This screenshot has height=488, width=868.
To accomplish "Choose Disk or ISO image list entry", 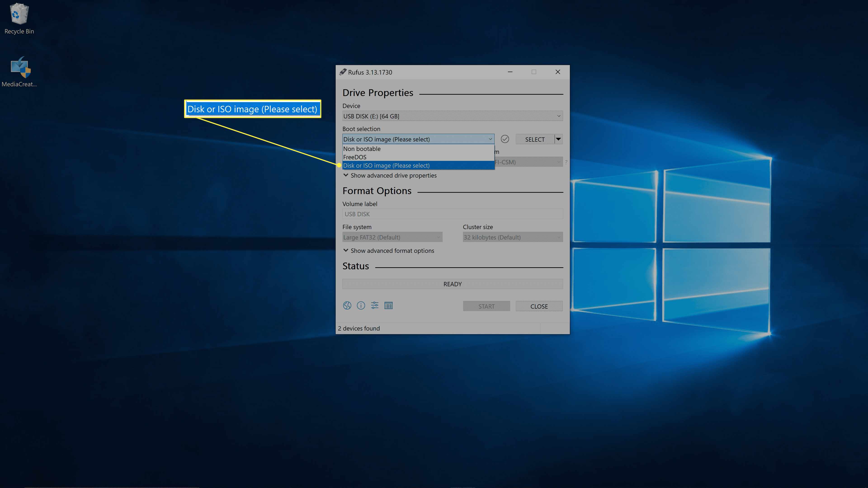I will click(x=418, y=165).
